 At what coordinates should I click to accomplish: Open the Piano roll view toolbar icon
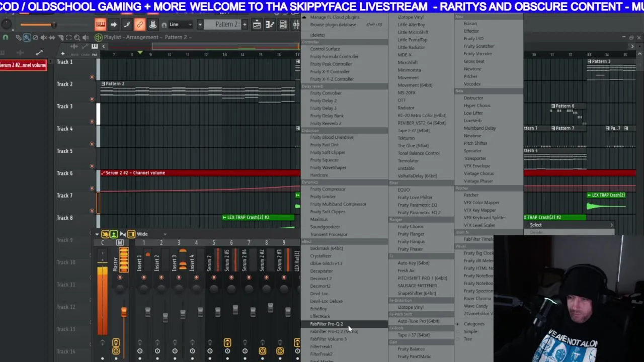click(270, 24)
